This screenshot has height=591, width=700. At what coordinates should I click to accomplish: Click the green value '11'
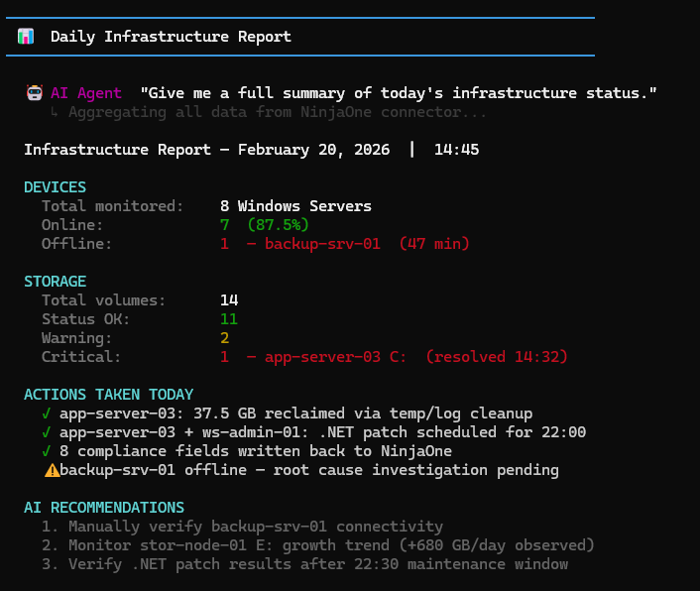[229, 319]
